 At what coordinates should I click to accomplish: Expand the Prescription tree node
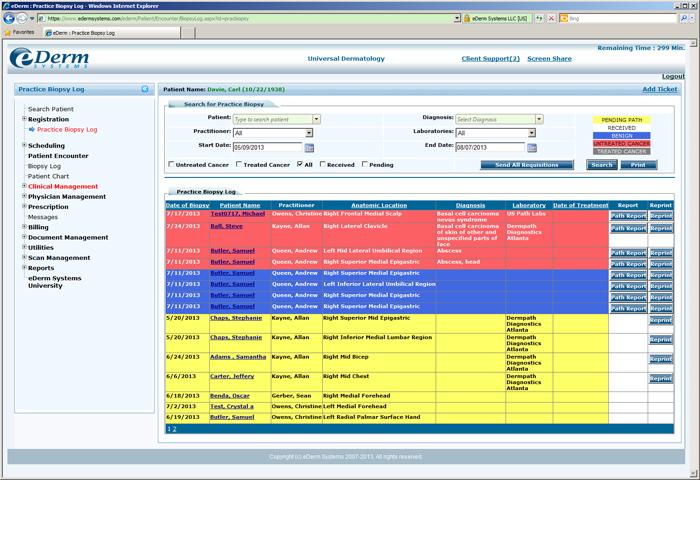coord(25,206)
